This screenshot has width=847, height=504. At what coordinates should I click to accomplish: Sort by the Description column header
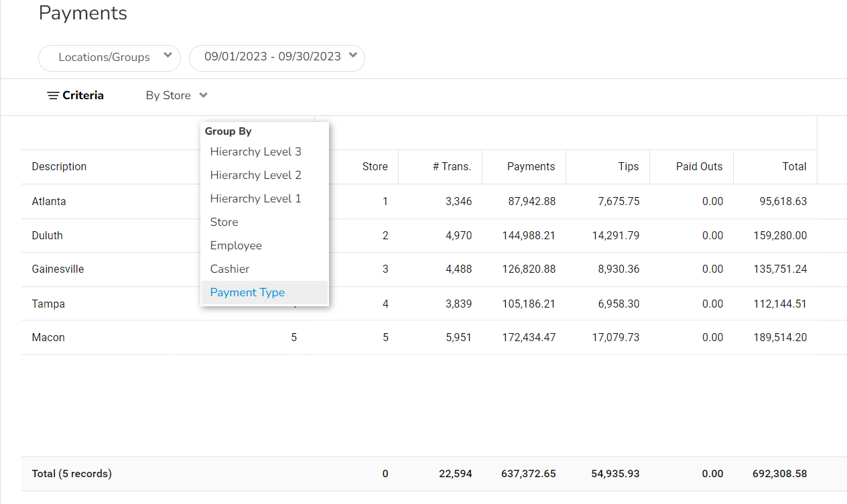point(59,167)
